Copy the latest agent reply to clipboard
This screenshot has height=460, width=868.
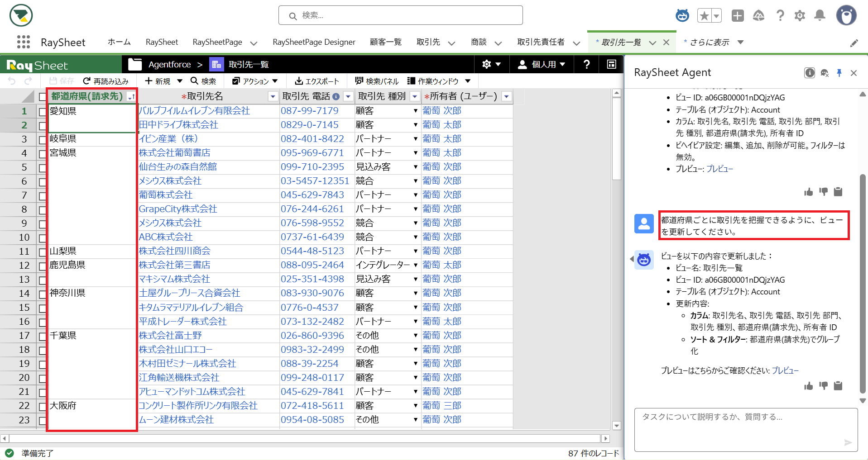838,386
